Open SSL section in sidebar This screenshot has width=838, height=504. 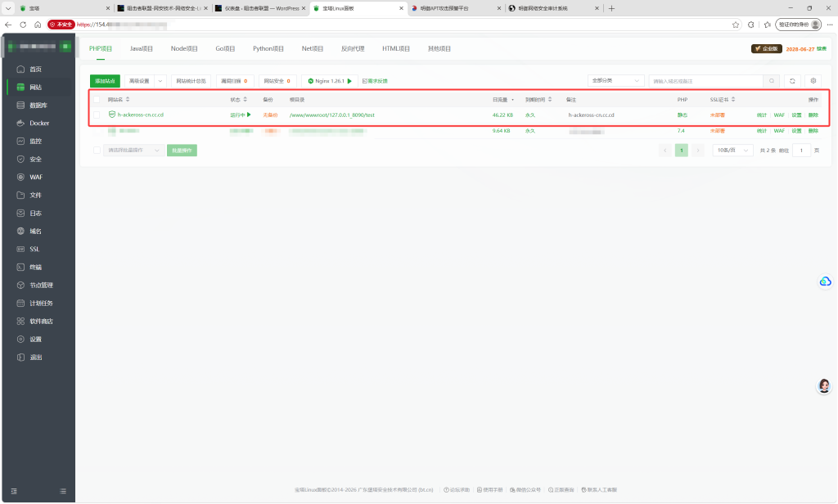click(34, 250)
